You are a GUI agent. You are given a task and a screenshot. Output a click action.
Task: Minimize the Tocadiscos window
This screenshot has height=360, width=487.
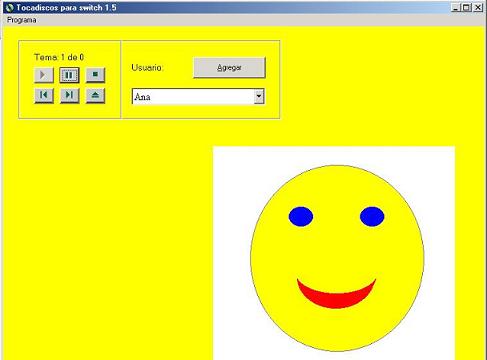point(456,7)
